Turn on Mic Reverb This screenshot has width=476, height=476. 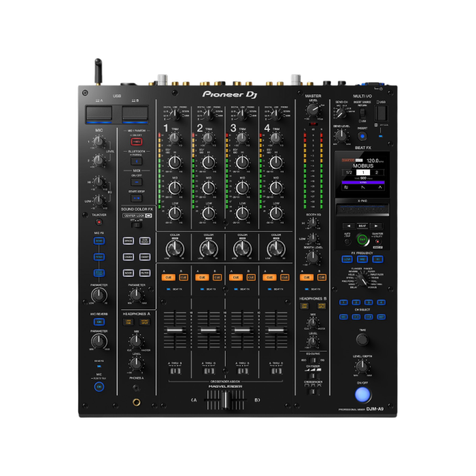coord(99,322)
